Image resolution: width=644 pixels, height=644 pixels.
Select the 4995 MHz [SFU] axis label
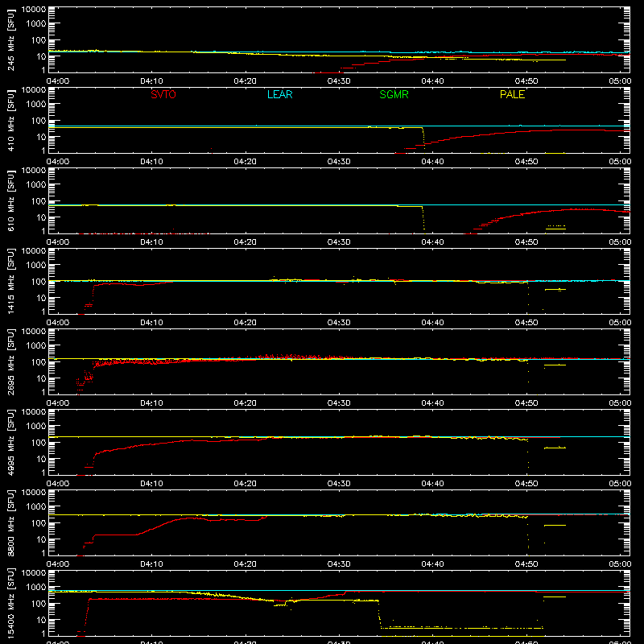10,442
